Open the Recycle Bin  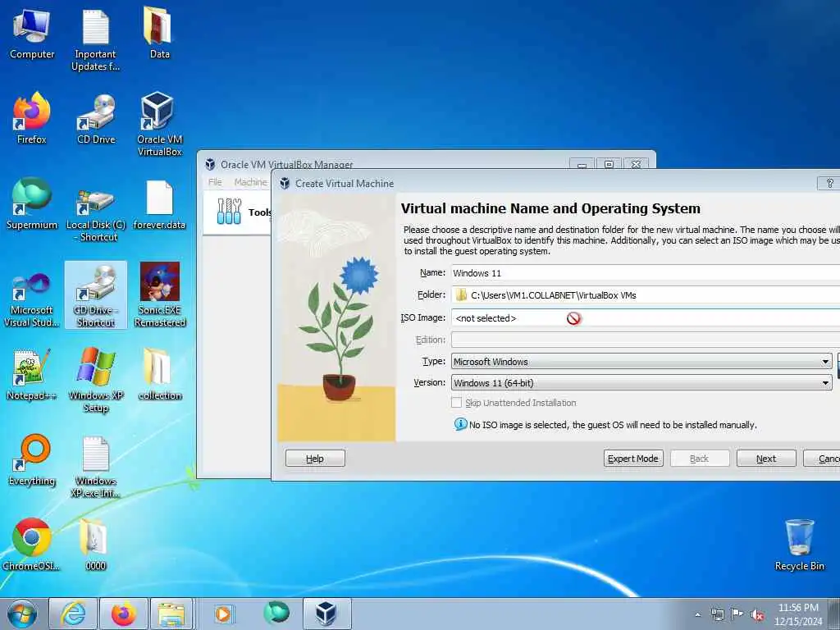point(799,545)
